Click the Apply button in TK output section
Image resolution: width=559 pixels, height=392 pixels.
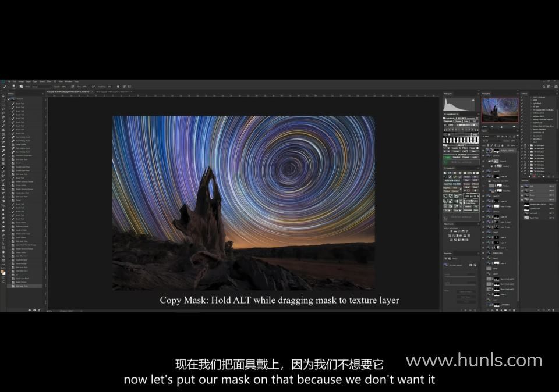475,158
